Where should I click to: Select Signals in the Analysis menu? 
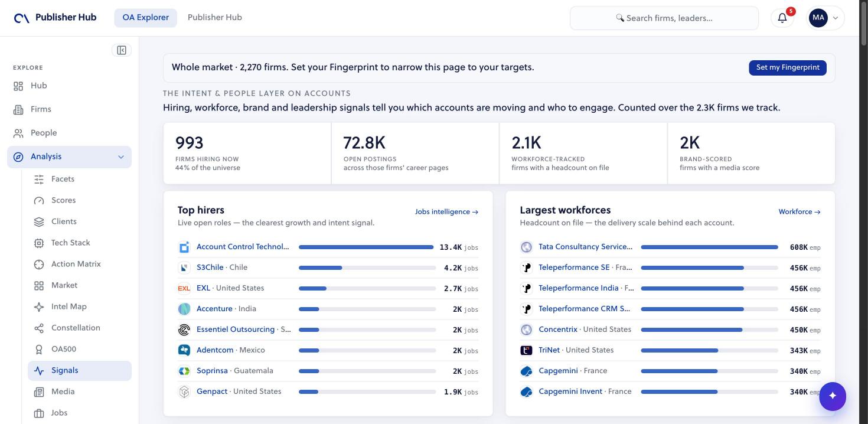point(80,370)
